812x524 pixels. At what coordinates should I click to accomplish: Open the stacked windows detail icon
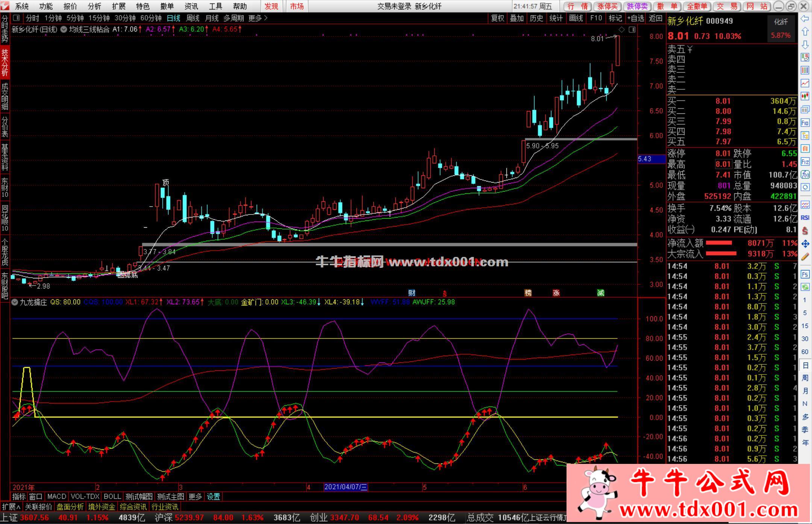pyautogui.click(x=805, y=110)
